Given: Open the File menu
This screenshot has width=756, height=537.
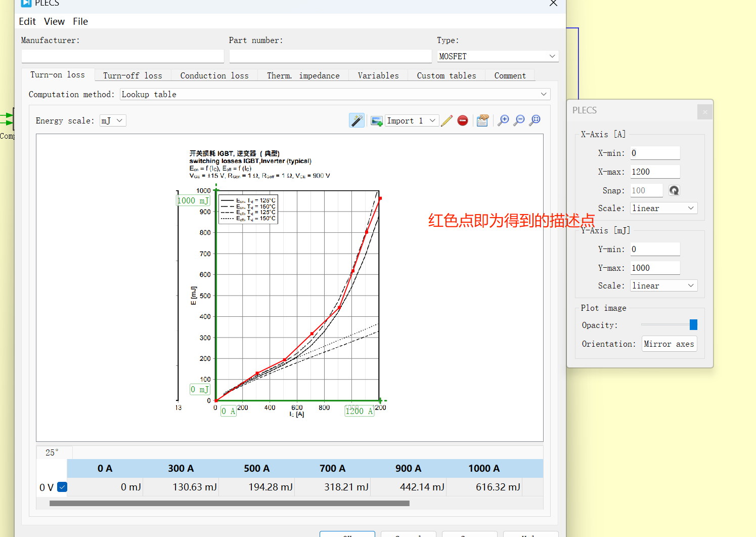Looking at the screenshot, I should pos(80,21).
